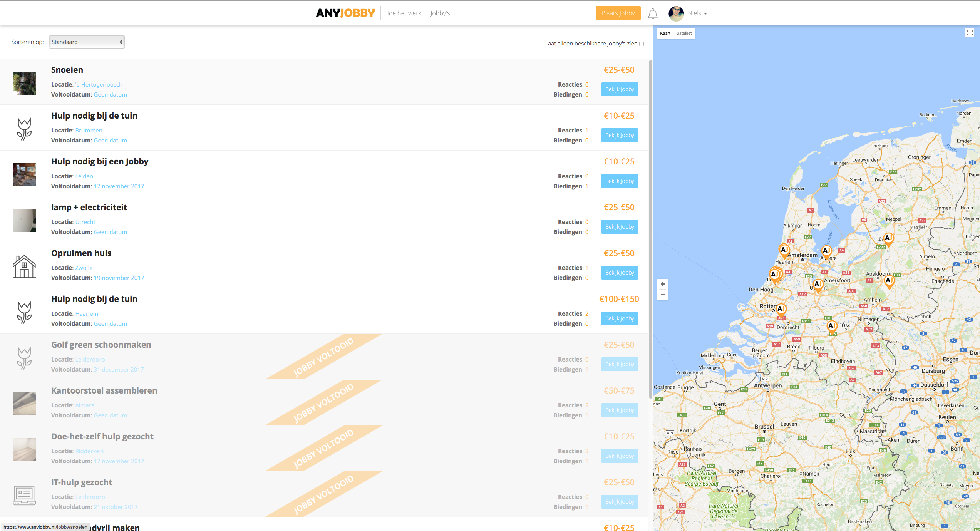Toggle fullscreen map view
Image resolution: width=980 pixels, height=531 pixels.
tap(970, 33)
